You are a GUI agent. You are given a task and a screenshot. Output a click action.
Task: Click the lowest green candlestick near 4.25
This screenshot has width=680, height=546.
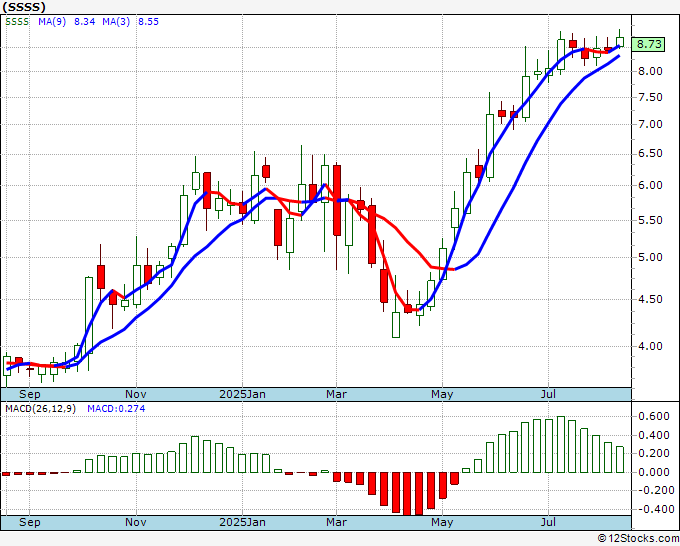396,325
